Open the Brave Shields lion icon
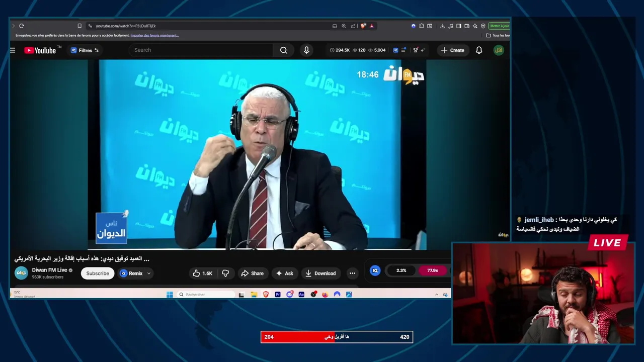 click(x=363, y=26)
